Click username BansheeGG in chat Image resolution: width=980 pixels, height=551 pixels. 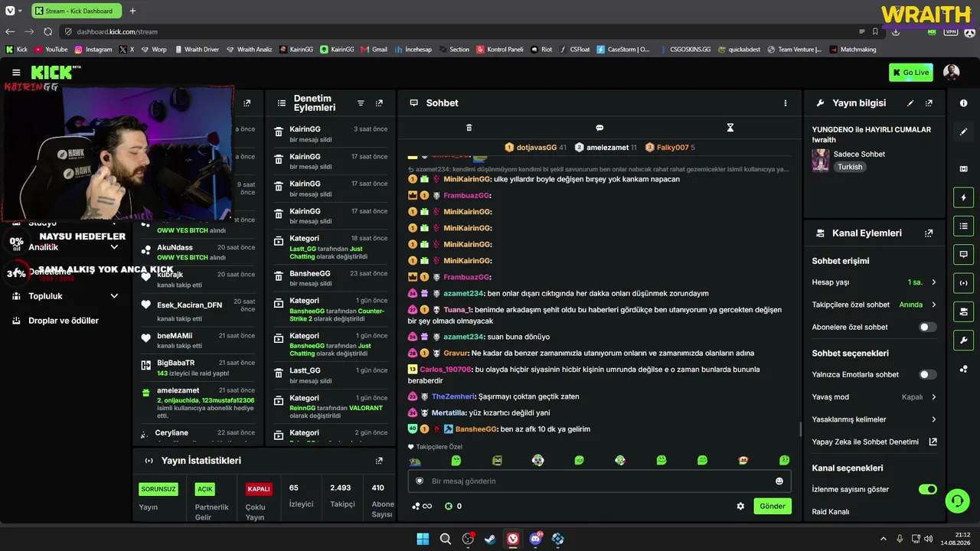tap(475, 429)
